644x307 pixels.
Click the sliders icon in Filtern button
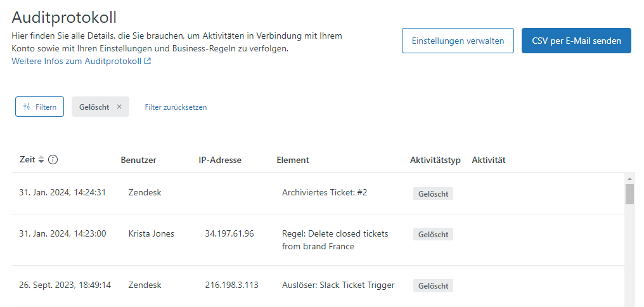[x=27, y=107]
